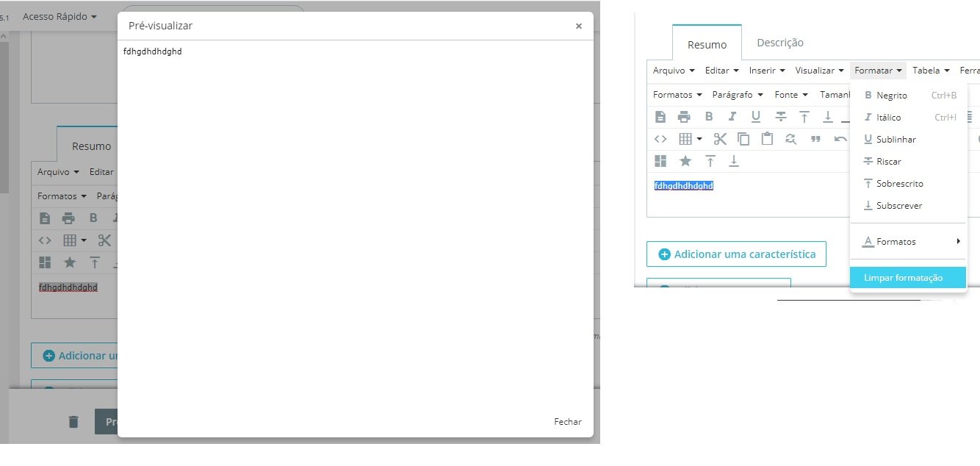Open the Formatos dropdown in right editor toolbar
Viewport: 980px width, 466px height.
click(x=677, y=95)
